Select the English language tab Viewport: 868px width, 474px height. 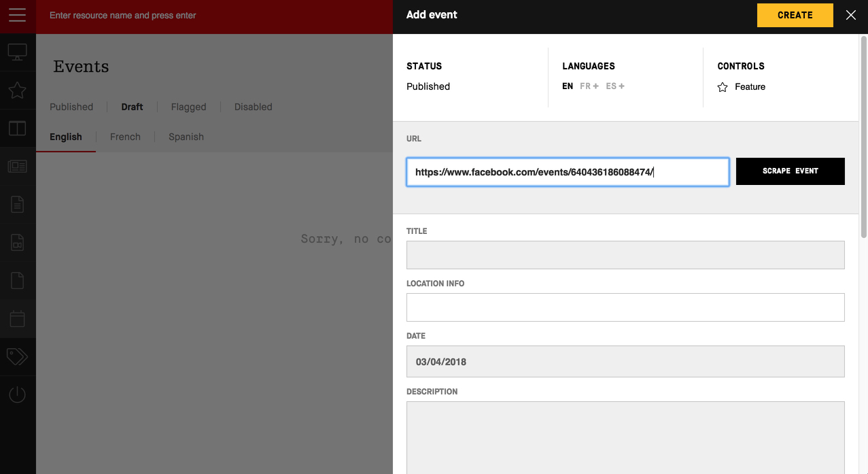[66, 137]
